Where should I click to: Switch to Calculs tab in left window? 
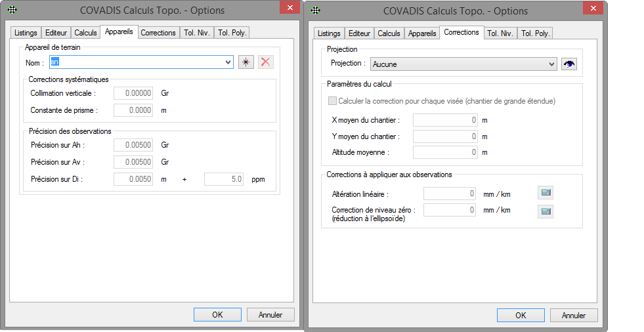pos(85,33)
